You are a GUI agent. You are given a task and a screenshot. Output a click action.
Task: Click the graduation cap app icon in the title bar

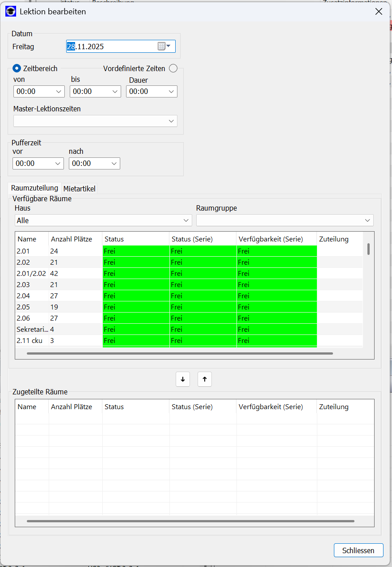click(10, 12)
